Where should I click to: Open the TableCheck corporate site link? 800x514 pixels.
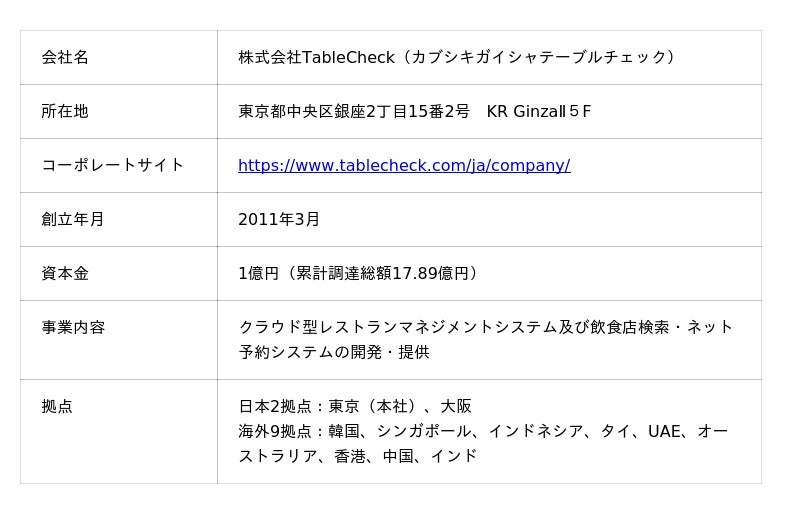[403, 165]
